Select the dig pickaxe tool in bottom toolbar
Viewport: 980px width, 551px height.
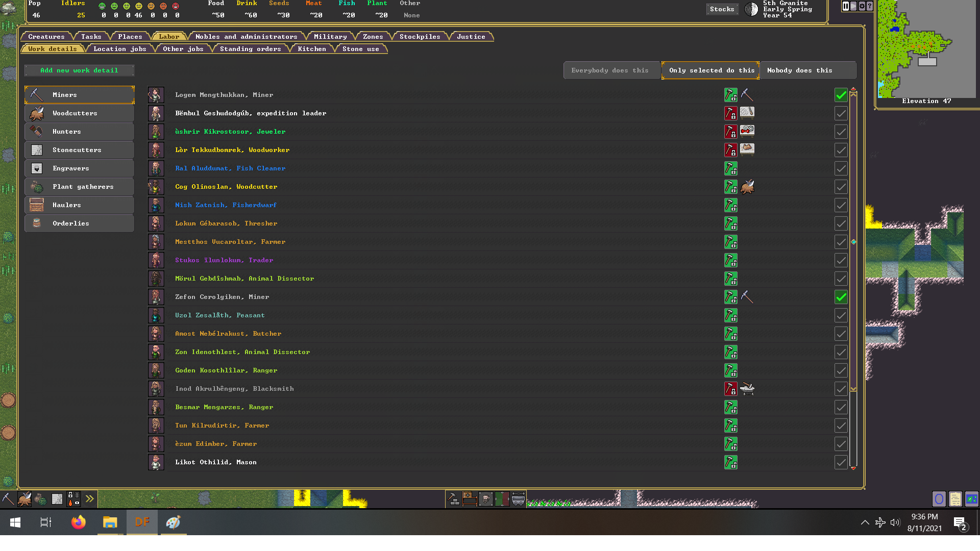tap(8, 499)
